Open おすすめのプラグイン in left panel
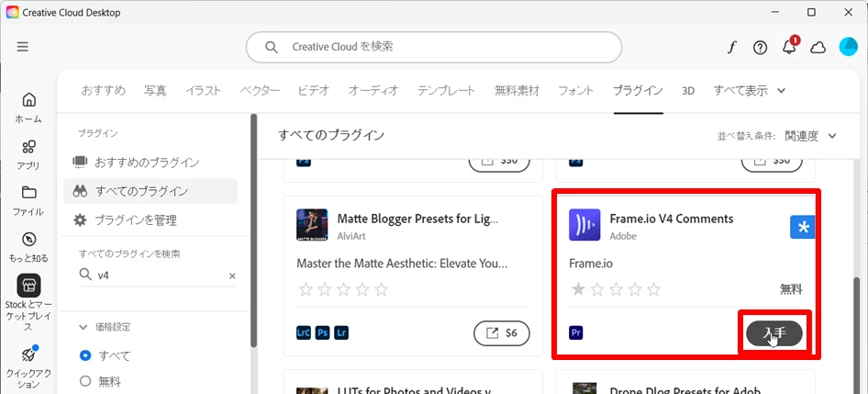Viewport: 868px width, 394px height. coord(150,163)
